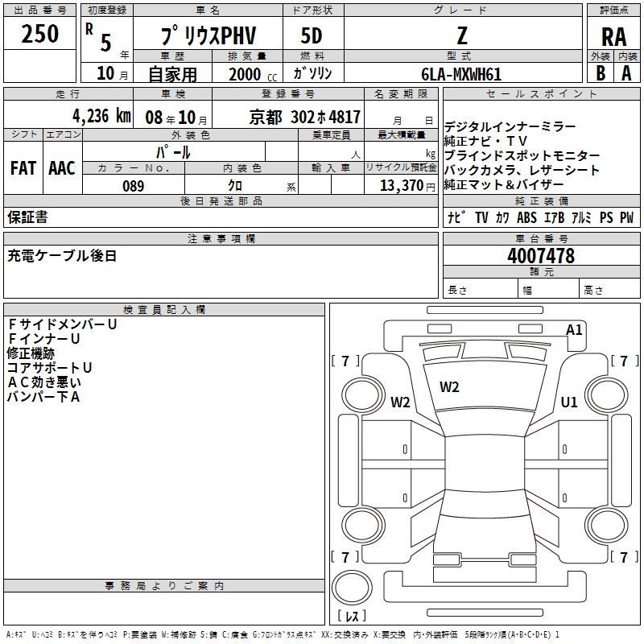The height and width of the screenshot is (644, 644).
Task: Click バックカメラ、レザーシート line
Action: [522, 170]
